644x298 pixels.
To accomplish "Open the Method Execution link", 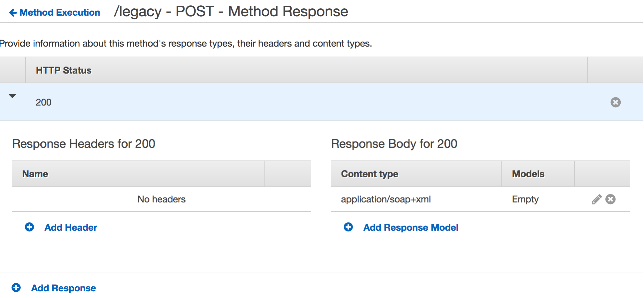I will pos(60,13).
